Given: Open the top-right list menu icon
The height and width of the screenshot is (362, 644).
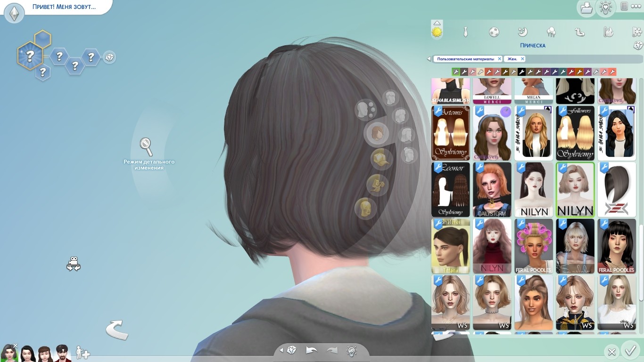Looking at the screenshot, I should pyautogui.click(x=624, y=6).
